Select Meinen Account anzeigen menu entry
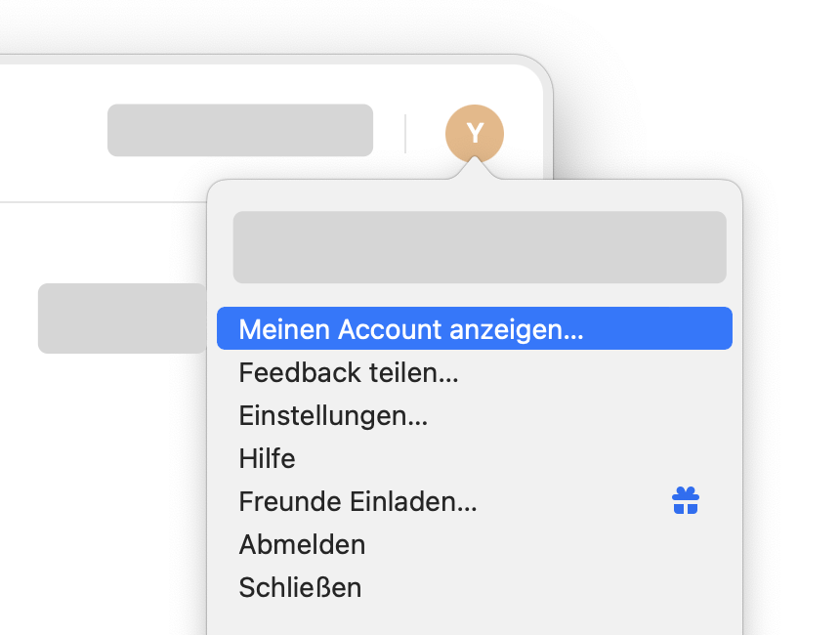The image size is (840, 635). coord(474,328)
